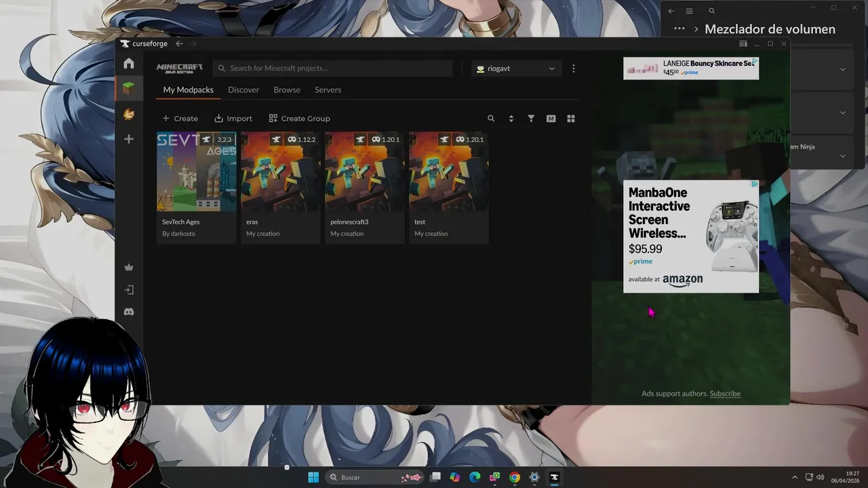Import a modpack
Image resolution: width=868 pixels, height=488 pixels.
point(233,118)
